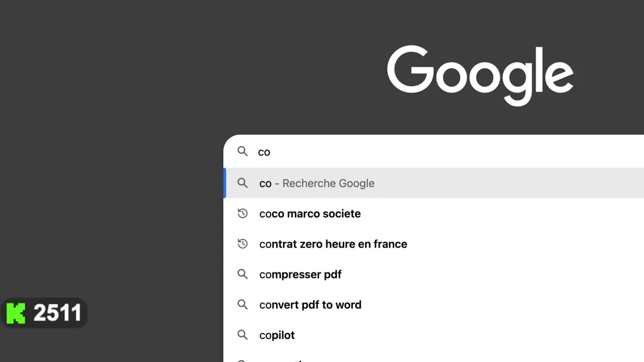Click the Google logo
The image size is (644, 362).
pyautogui.click(x=480, y=74)
